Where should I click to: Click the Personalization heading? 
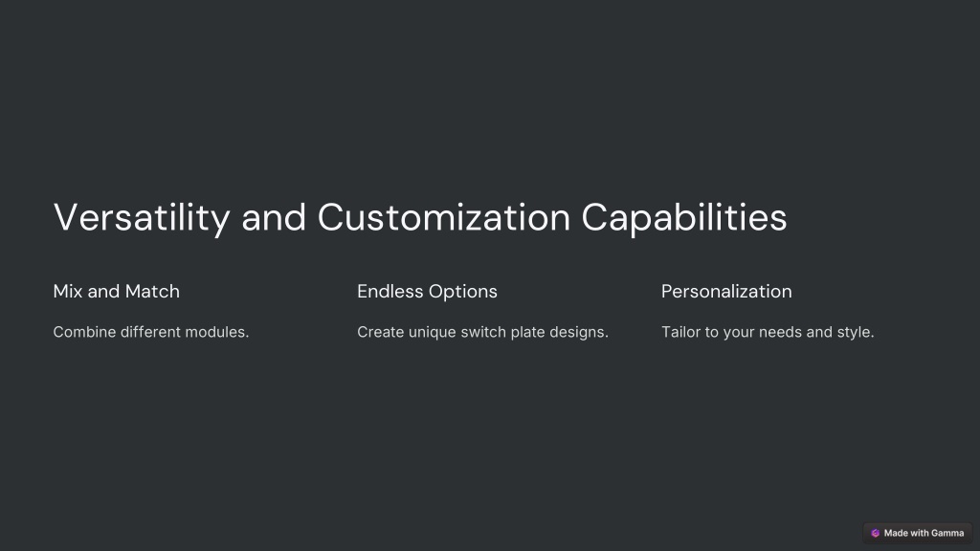tap(726, 291)
